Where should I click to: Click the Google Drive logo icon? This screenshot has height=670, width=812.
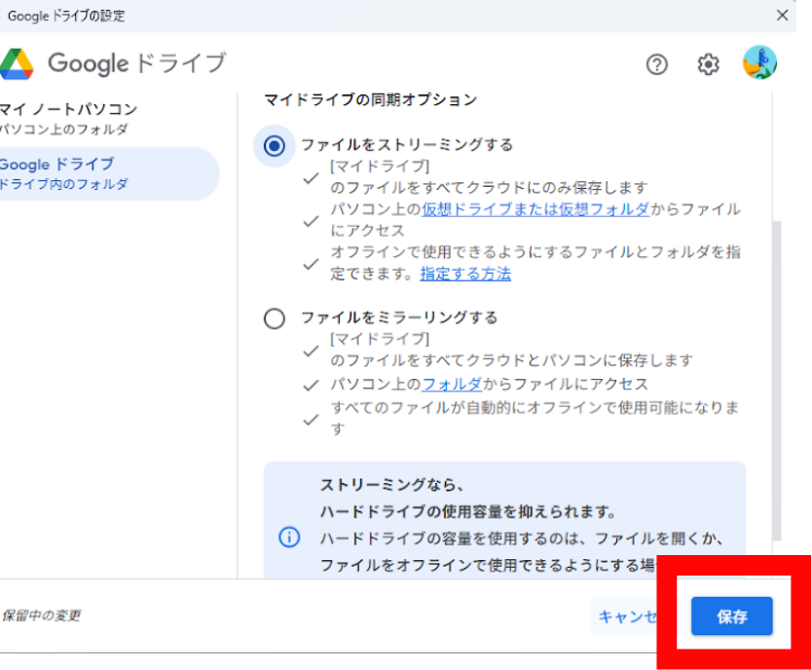coord(16,64)
